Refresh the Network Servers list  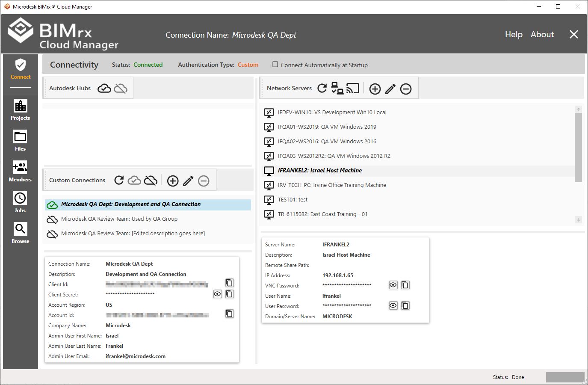point(322,88)
